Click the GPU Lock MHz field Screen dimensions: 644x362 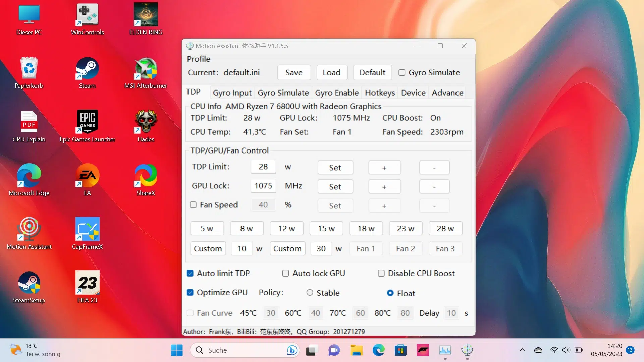pyautogui.click(x=263, y=186)
